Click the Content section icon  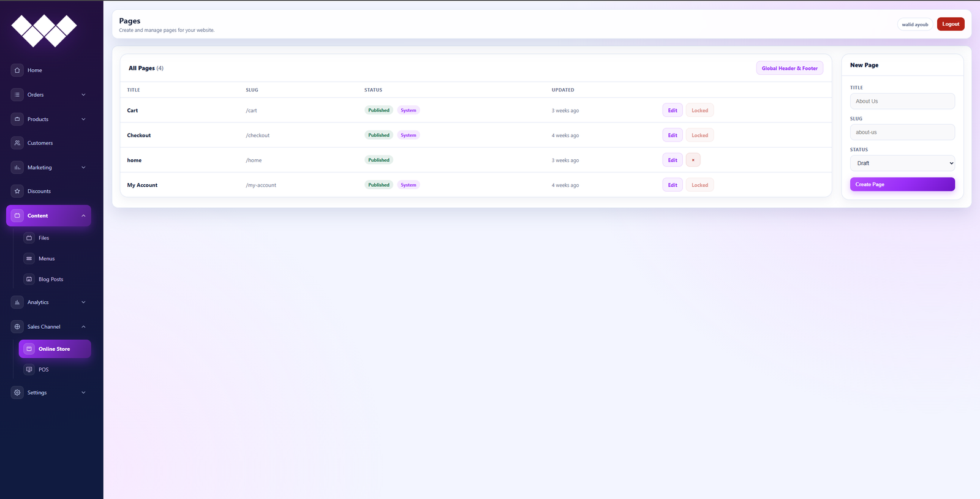tap(17, 216)
